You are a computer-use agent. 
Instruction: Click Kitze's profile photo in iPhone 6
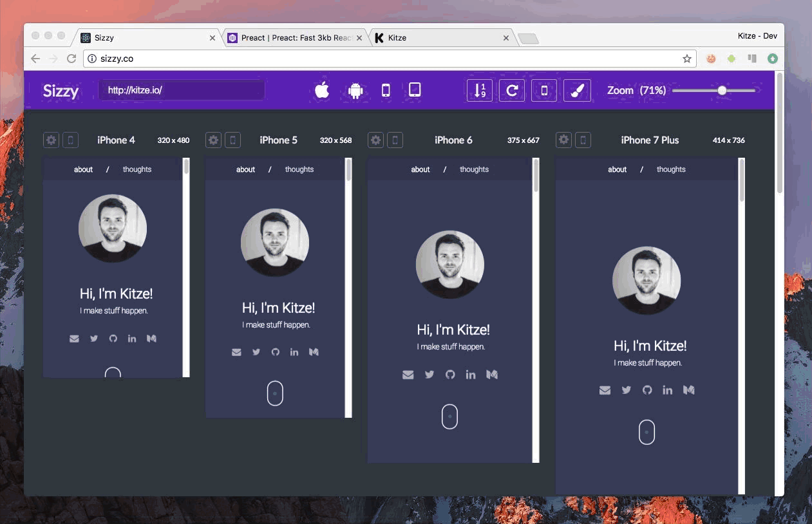tap(450, 265)
